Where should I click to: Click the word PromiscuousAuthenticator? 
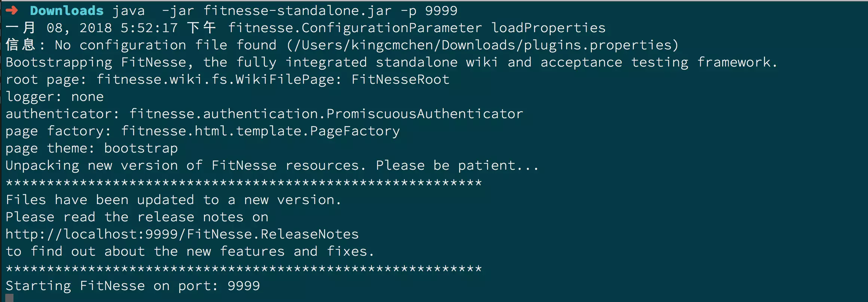(x=425, y=114)
